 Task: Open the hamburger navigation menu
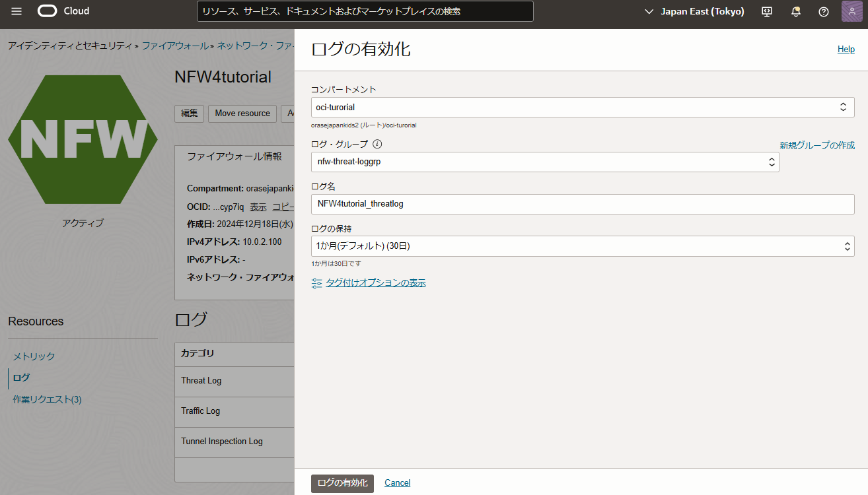[17, 11]
